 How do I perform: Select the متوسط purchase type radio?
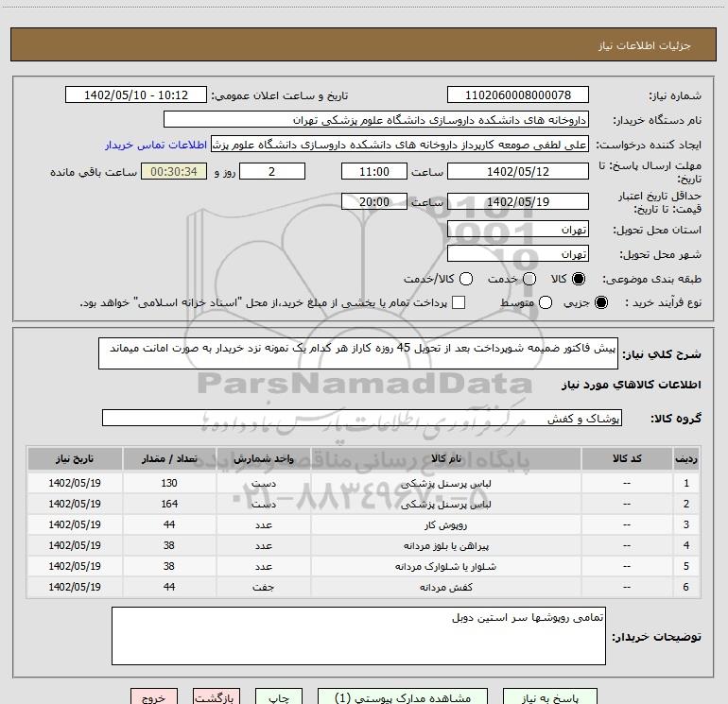point(546,302)
